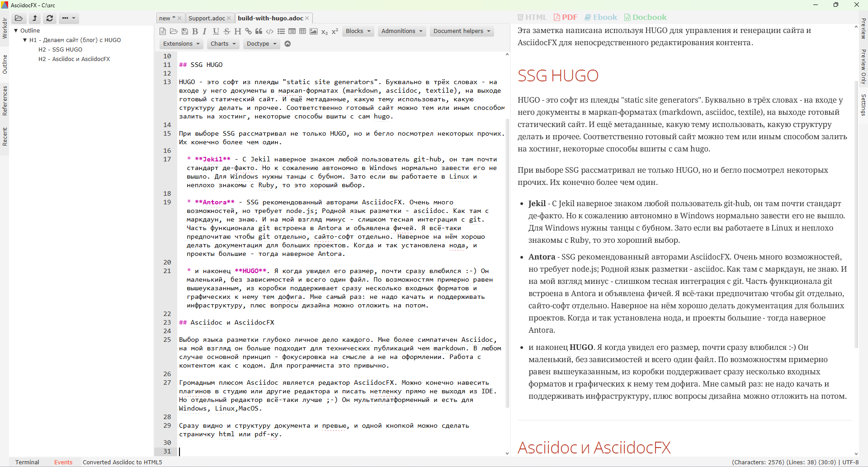Viewport: 868px width, 467px height.
Task: Open the Terminal panel
Action: coord(27,462)
